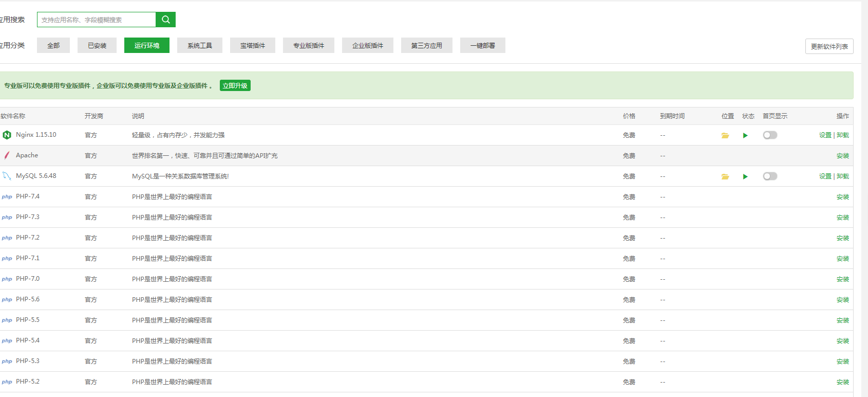
Task: Click the Nginx logo icon
Action: 7,135
